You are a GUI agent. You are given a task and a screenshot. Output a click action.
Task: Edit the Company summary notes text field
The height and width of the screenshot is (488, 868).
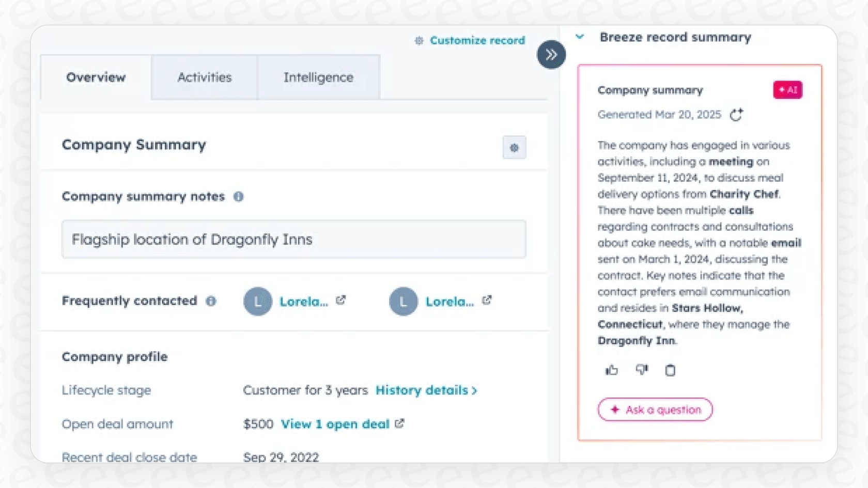tap(293, 239)
